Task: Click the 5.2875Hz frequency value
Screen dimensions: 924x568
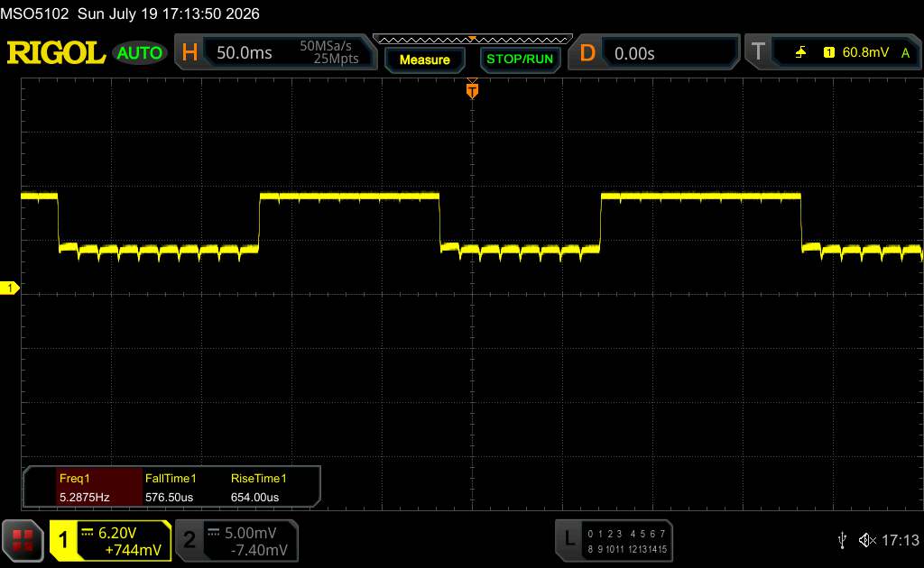Action: tap(84, 498)
